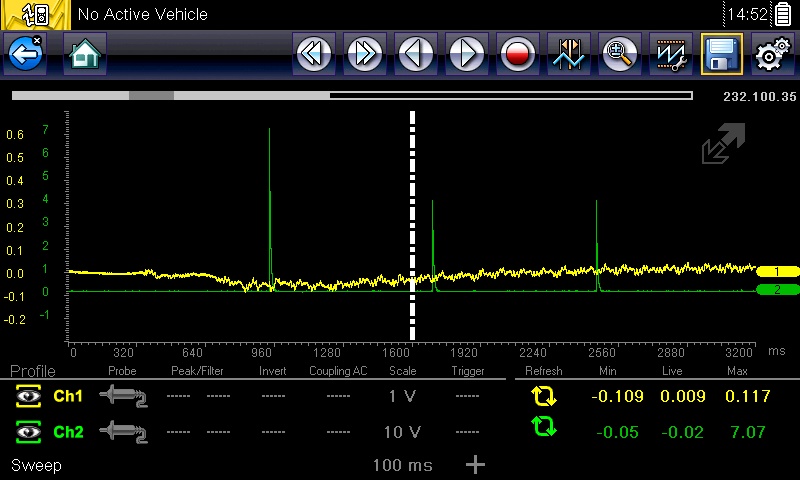Expand the graph with diagonal arrows icon
Image resolution: width=800 pixels, height=480 pixels.
click(723, 144)
